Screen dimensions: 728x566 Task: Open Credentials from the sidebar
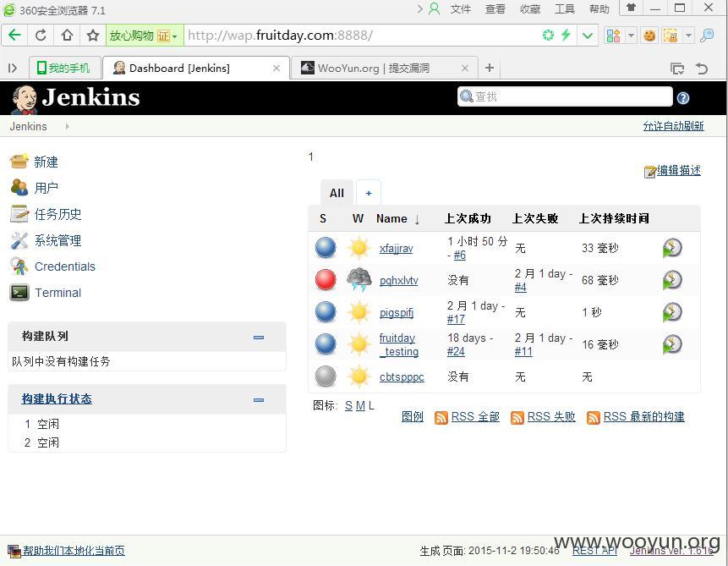pyautogui.click(x=64, y=267)
